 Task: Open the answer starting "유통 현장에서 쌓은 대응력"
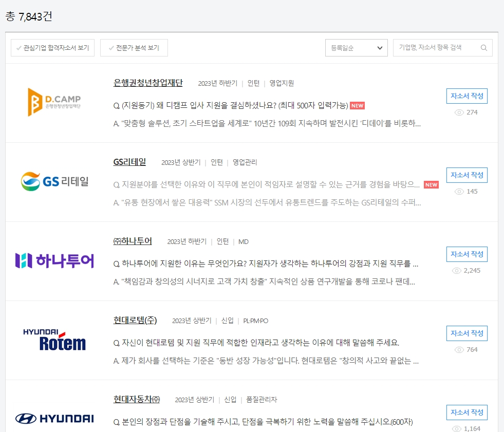(267, 202)
